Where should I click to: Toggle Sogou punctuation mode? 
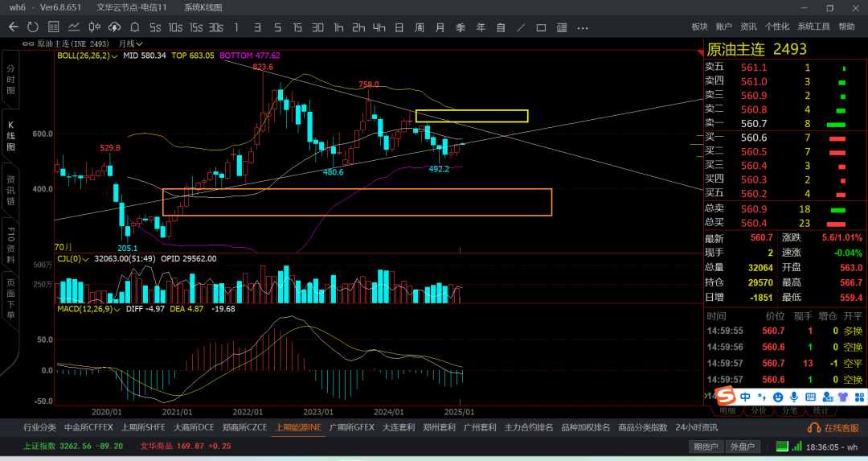pyautogui.click(x=762, y=397)
